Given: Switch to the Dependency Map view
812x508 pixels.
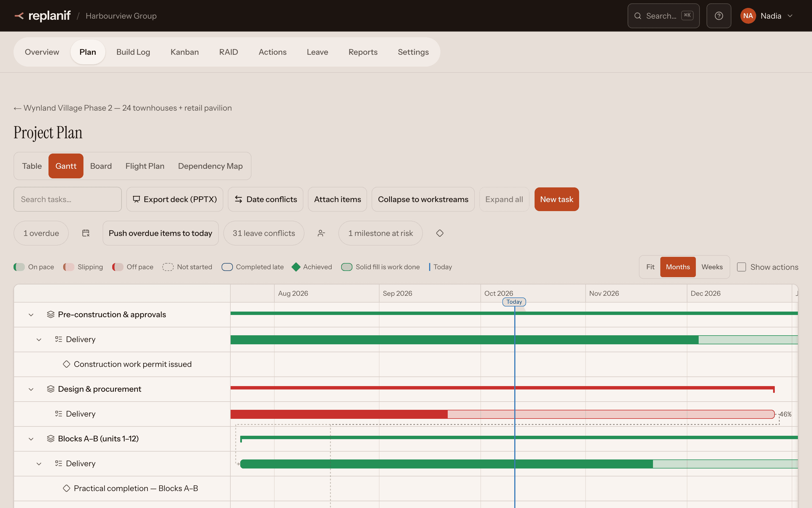Looking at the screenshot, I should [x=210, y=166].
